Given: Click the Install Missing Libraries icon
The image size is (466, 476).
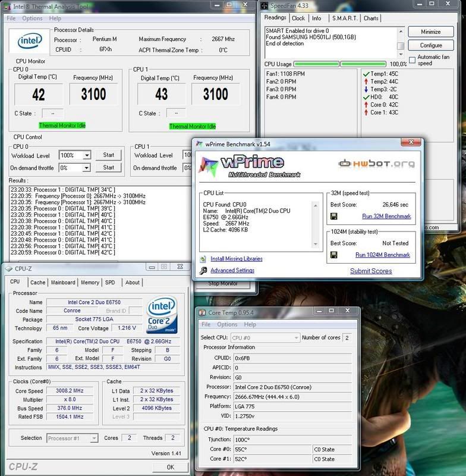Looking at the screenshot, I should [204, 259].
